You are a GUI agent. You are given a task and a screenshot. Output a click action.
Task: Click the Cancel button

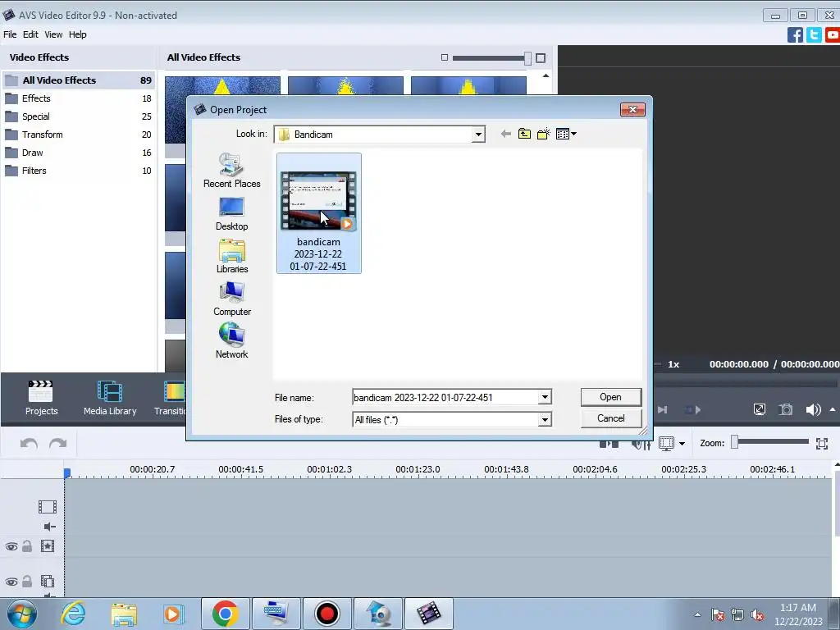tap(610, 418)
